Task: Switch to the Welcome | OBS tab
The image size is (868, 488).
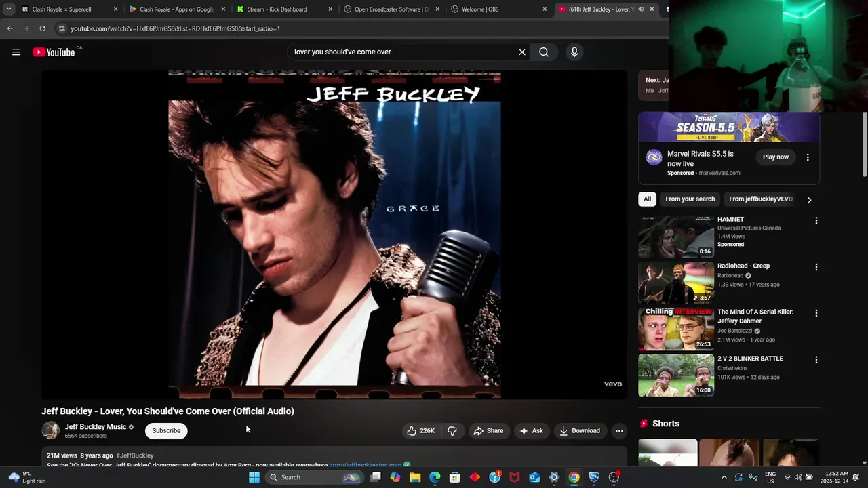Action: coord(498,9)
